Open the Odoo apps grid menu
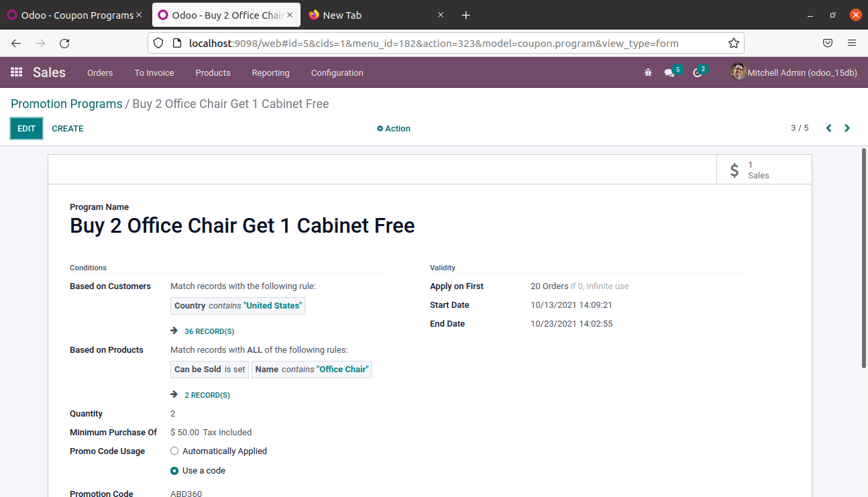Viewport: 868px width, 497px height. (x=17, y=72)
